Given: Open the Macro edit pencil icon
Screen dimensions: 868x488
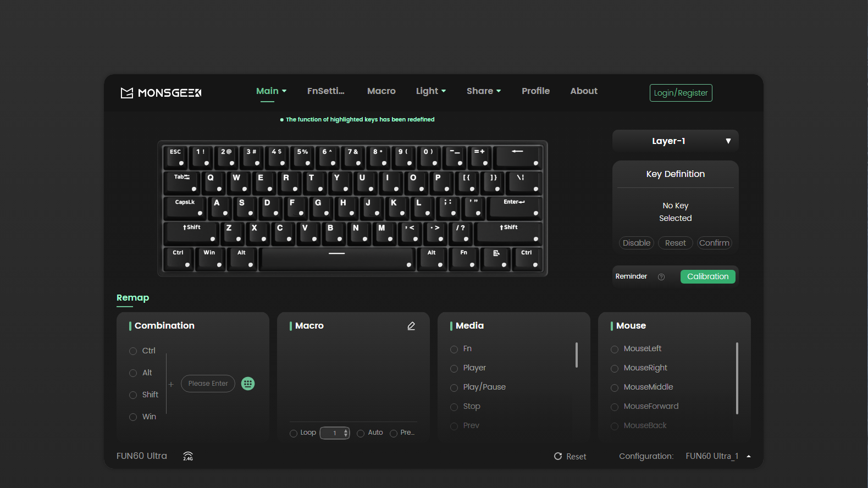Looking at the screenshot, I should [411, 326].
